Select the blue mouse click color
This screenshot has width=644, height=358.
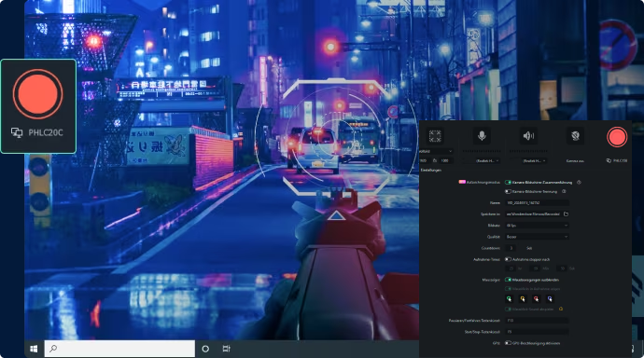click(x=550, y=299)
